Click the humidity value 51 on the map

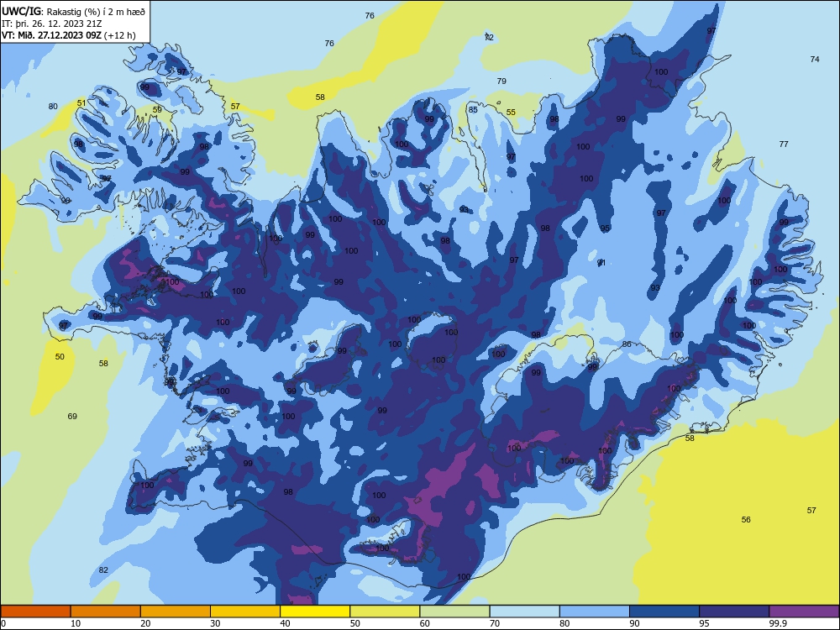pos(81,103)
